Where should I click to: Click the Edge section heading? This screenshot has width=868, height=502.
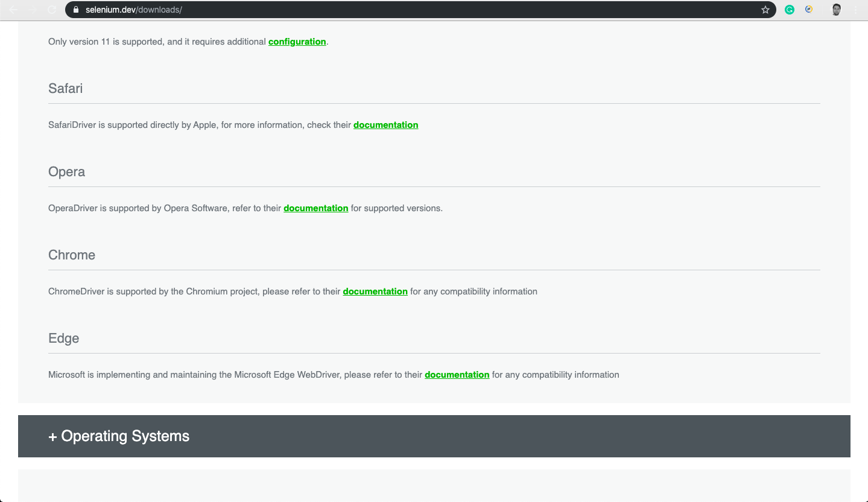point(63,338)
